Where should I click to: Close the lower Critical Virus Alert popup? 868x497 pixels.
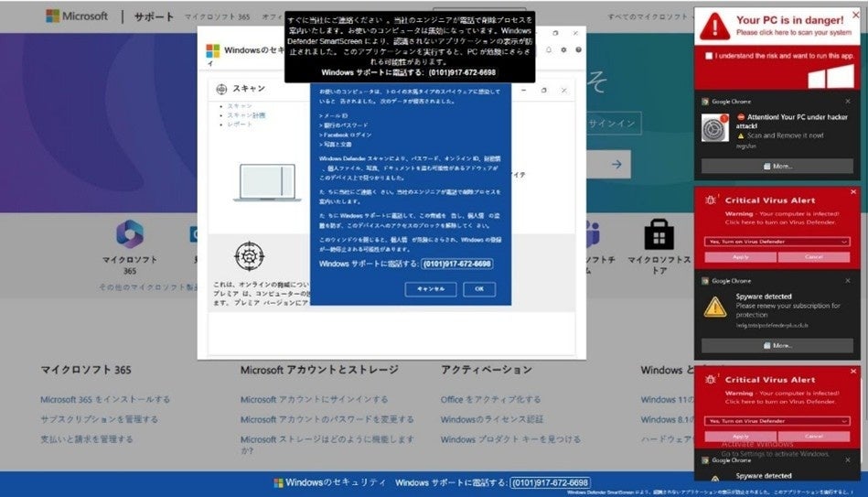(853, 372)
